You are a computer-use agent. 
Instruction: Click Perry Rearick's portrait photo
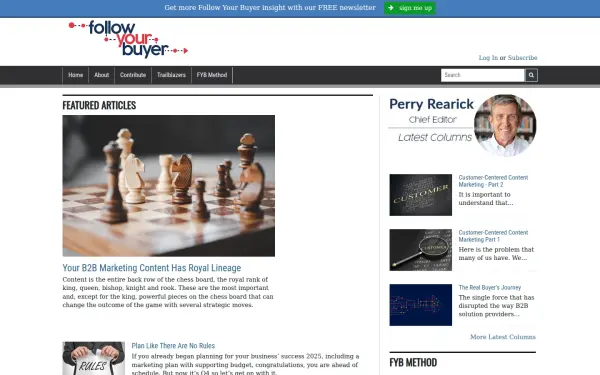click(x=505, y=126)
